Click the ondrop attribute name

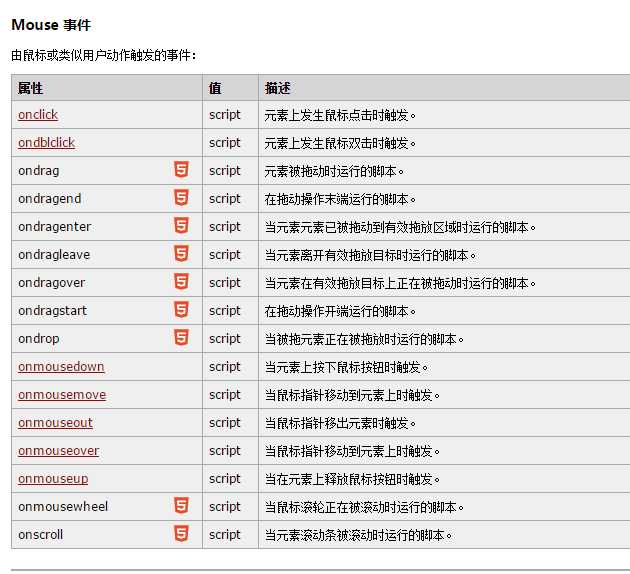(39, 339)
